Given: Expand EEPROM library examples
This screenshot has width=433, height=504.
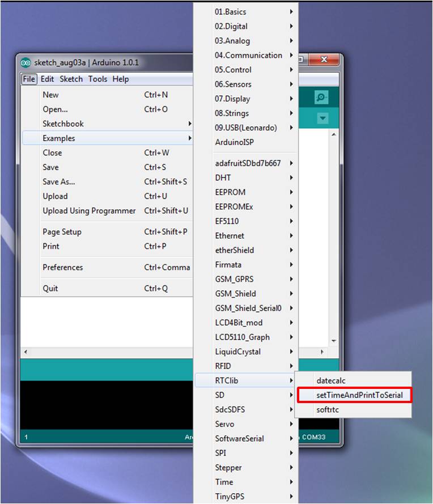Looking at the screenshot, I should pyautogui.click(x=246, y=192).
